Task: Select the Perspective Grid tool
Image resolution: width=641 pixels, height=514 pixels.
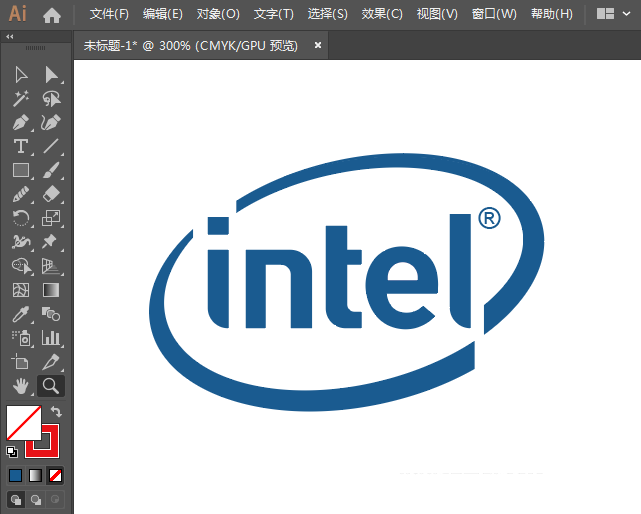Action: coord(52,266)
